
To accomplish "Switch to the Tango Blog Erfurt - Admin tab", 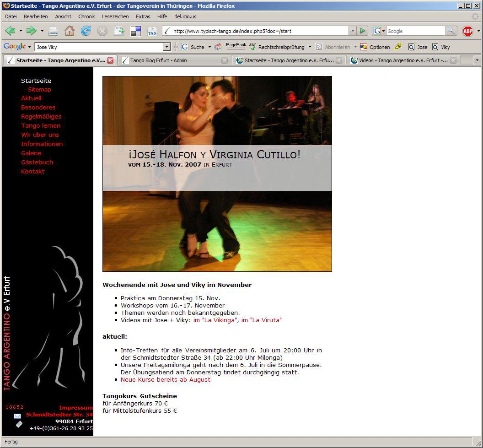I will pos(159,60).
